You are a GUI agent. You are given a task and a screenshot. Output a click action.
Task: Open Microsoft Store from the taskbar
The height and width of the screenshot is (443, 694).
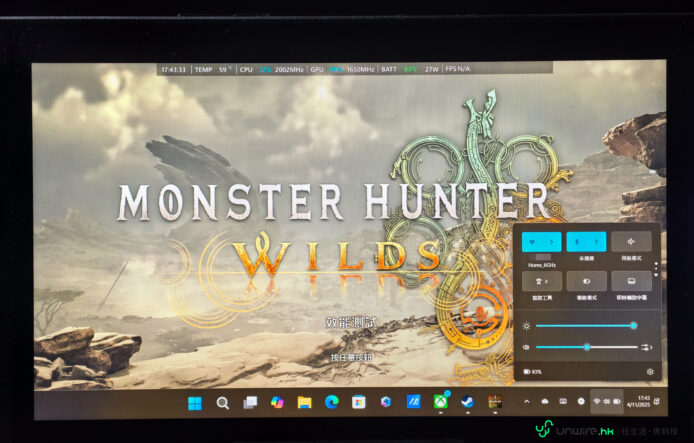pos(359,402)
